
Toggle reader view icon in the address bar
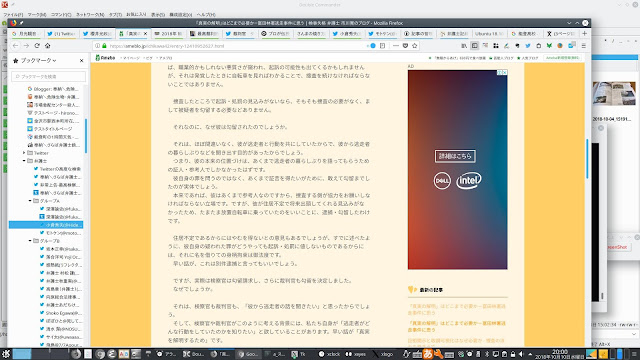pyautogui.click(x=382, y=46)
